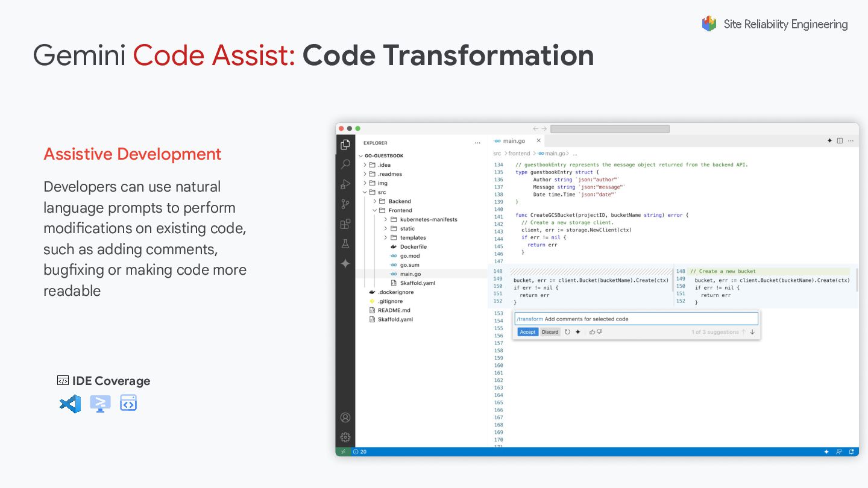868x488 pixels.
Task: Click '1 of 3 suggestions' text
Action: click(715, 332)
